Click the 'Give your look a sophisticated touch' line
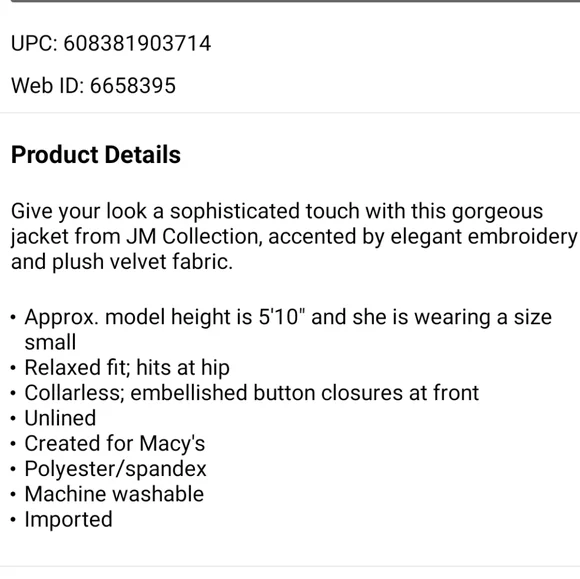580x579 pixels. 277,212
